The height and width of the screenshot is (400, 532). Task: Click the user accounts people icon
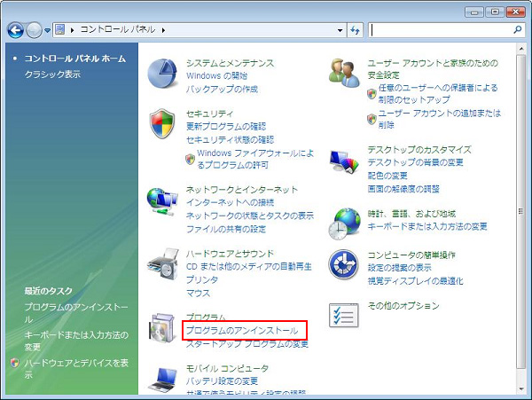(x=344, y=73)
